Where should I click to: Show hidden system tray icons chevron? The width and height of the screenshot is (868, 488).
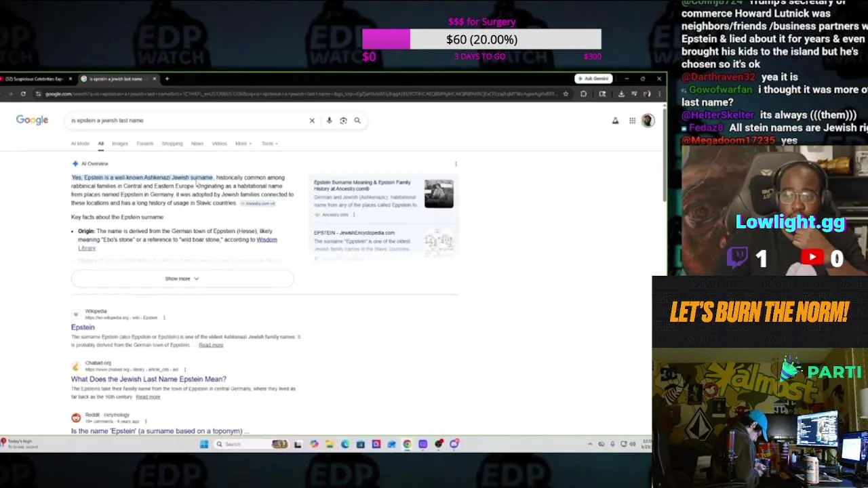coord(590,444)
